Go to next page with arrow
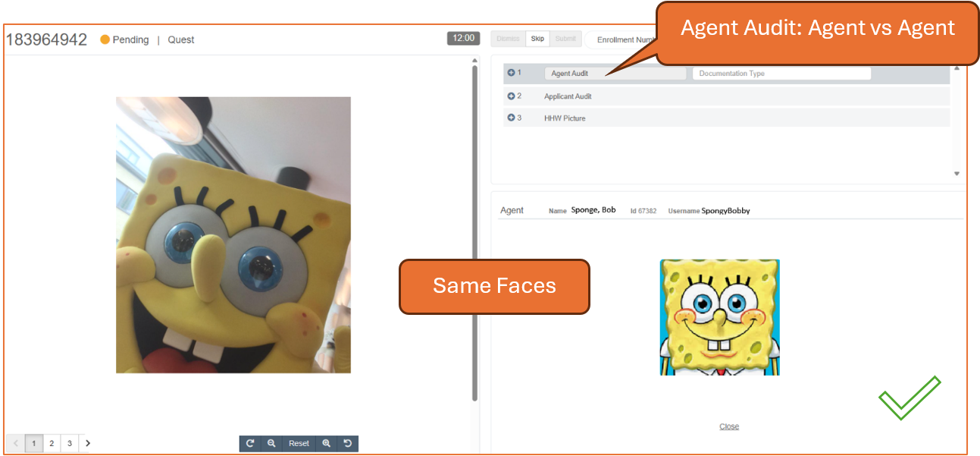980x456 pixels. pos(87,443)
